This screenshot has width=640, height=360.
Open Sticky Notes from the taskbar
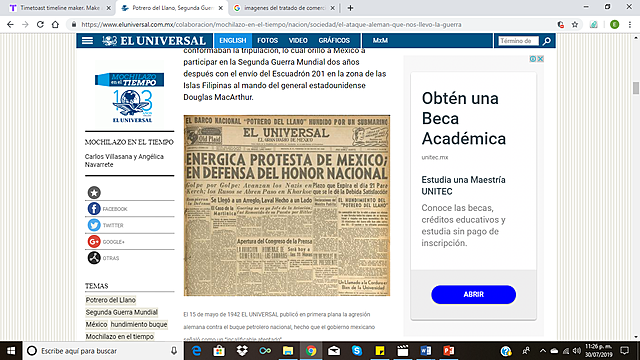(x=380, y=351)
